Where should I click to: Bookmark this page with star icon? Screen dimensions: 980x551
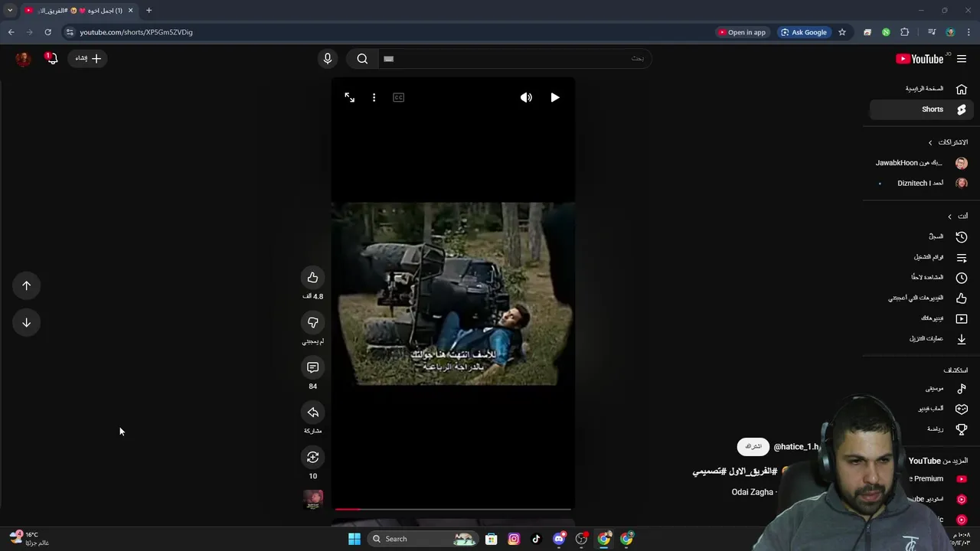(842, 32)
